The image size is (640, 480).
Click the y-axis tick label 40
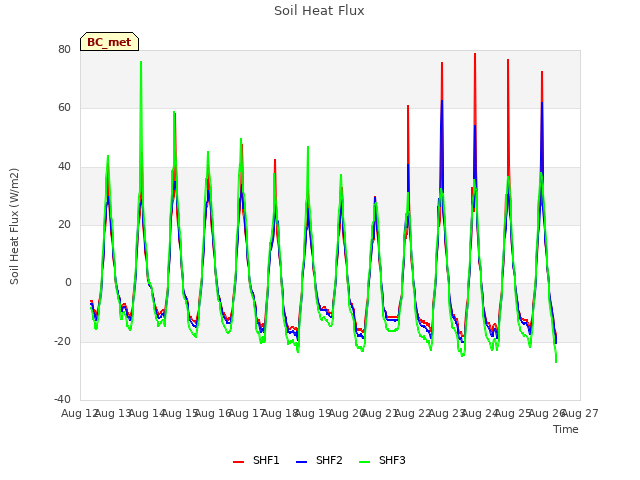(64, 167)
